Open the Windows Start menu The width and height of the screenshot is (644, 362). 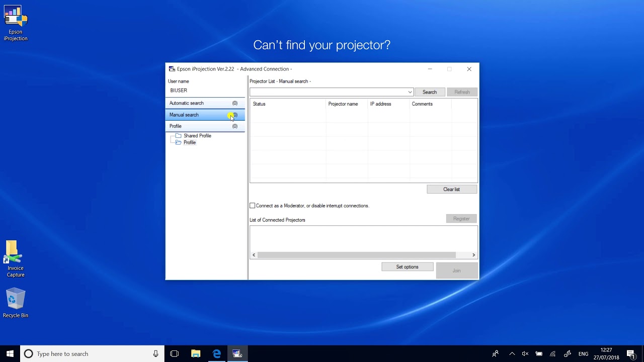tap(10, 354)
